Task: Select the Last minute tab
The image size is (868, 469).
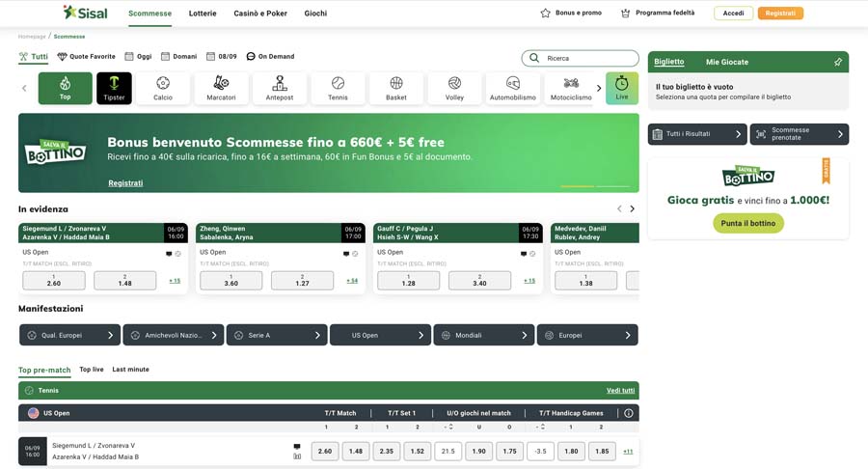Action: coord(130,370)
